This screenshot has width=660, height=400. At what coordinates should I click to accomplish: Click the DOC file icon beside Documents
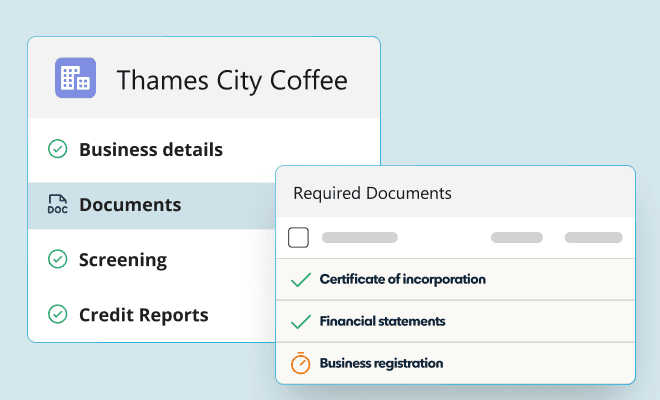58,205
